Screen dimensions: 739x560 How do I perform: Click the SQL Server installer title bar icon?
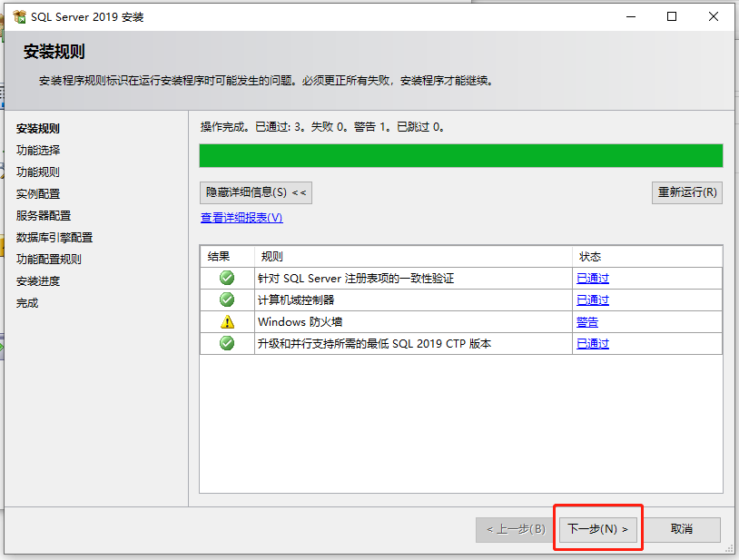20,17
